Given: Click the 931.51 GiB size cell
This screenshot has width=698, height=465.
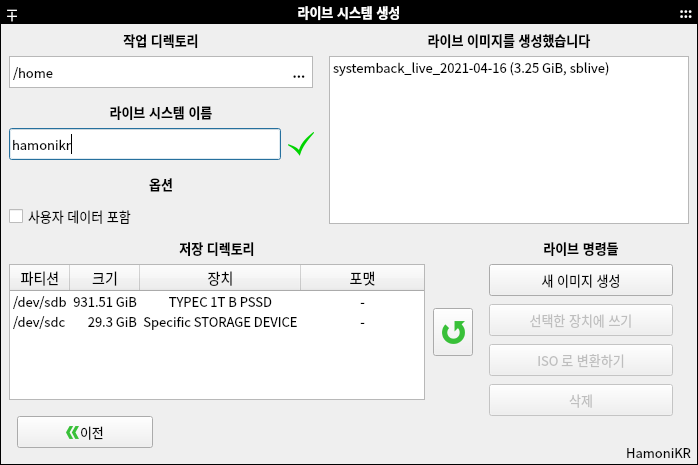Looking at the screenshot, I should pos(105,302).
